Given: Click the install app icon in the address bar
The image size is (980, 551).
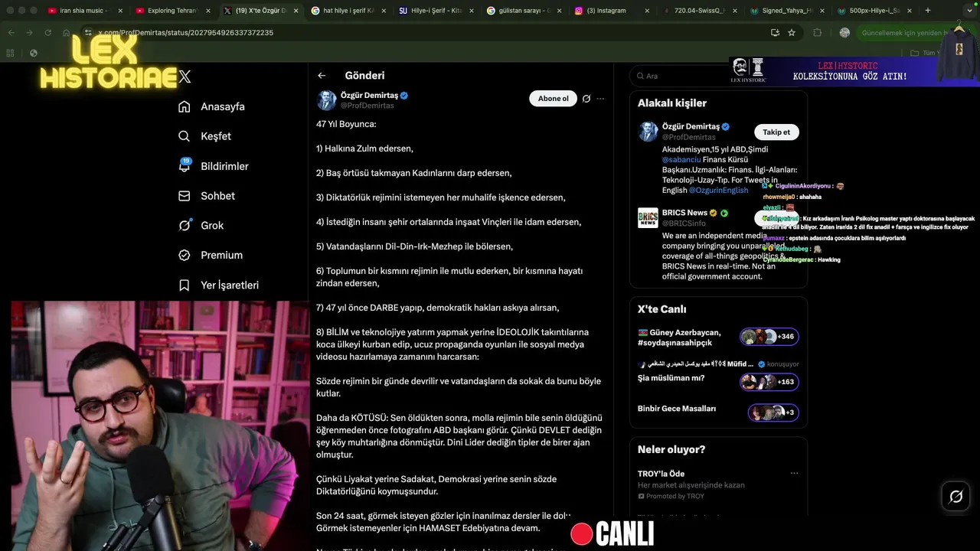Looking at the screenshot, I should (775, 32).
